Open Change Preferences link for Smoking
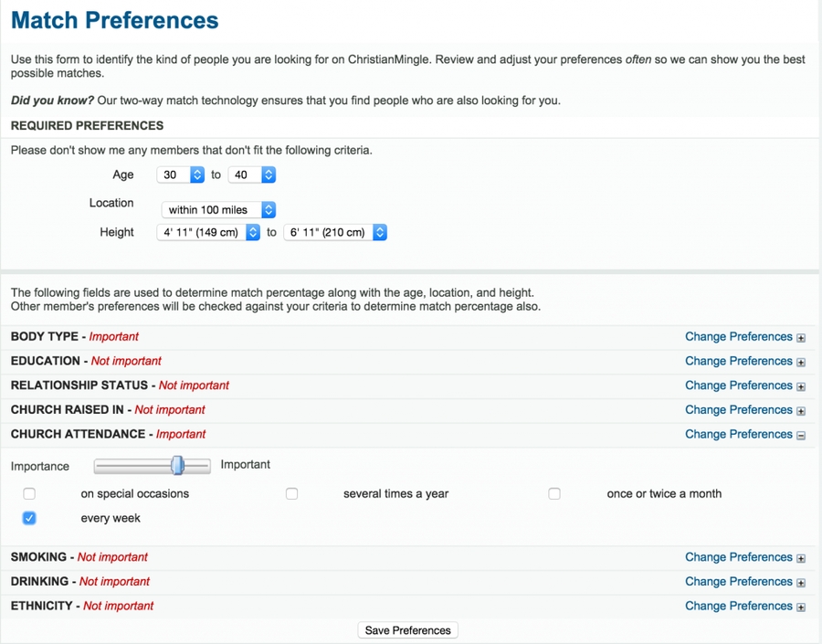This screenshot has height=644, width=822. click(x=738, y=557)
